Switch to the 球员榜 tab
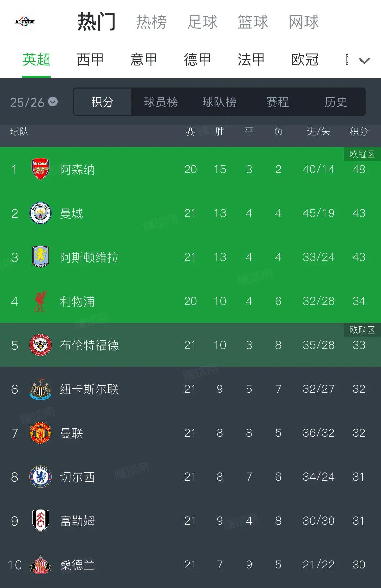 coord(161,102)
